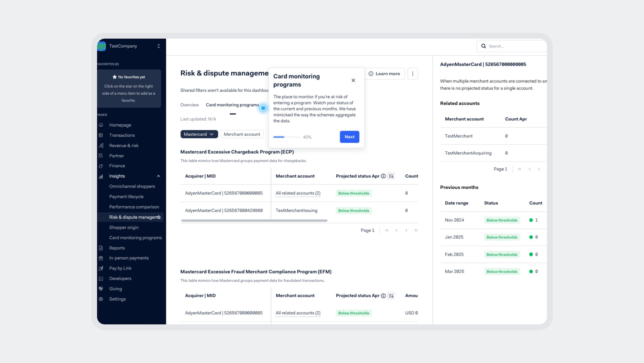Click info icon beside ECP Projected status
The height and width of the screenshot is (363, 644).
383,176
